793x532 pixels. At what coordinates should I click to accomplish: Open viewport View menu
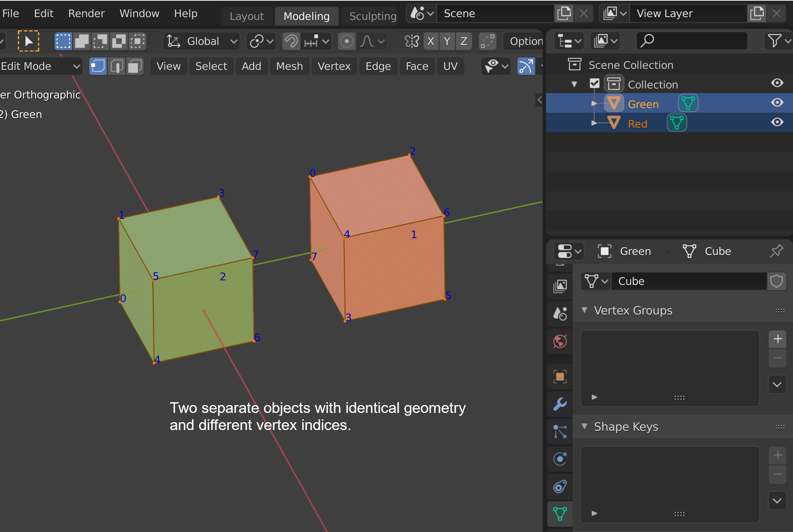(169, 66)
